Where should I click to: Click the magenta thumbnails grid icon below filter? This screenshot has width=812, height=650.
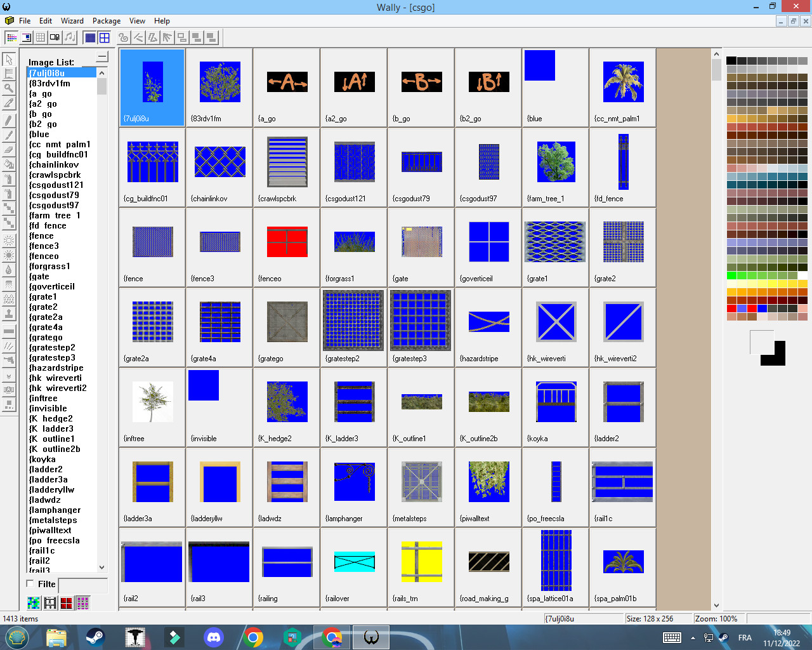coord(83,602)
